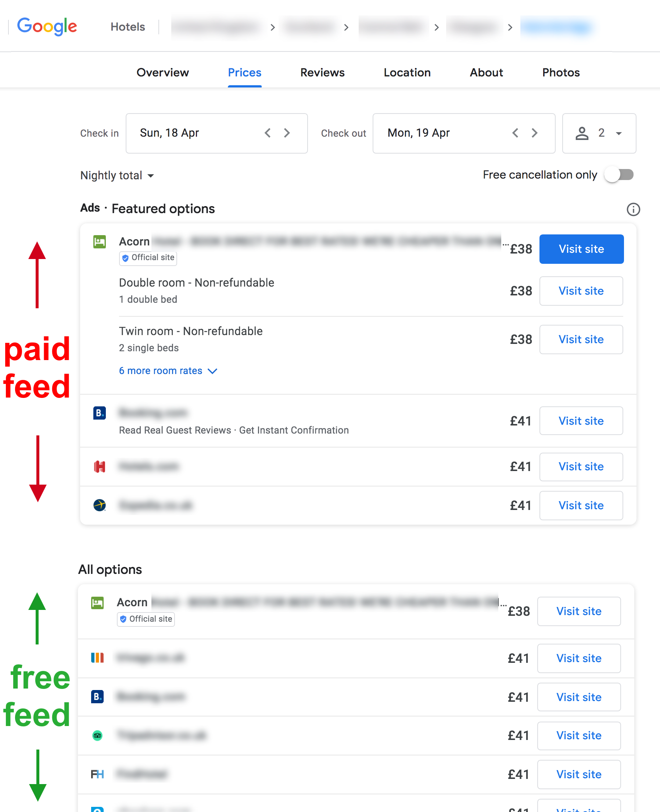Click the guest person icon
Image resolution: width=660 pixels, height=812 pixels.
click(582, 133)
